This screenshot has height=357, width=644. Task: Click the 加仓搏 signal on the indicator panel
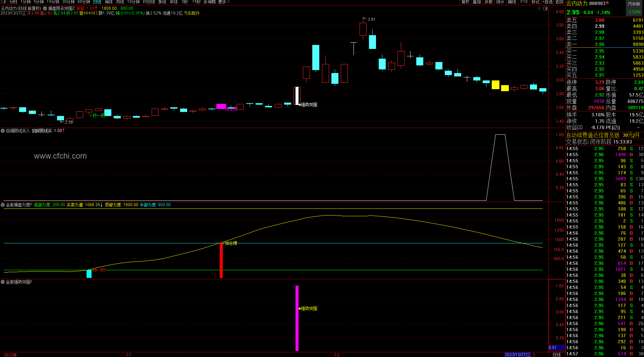[230, 243]
